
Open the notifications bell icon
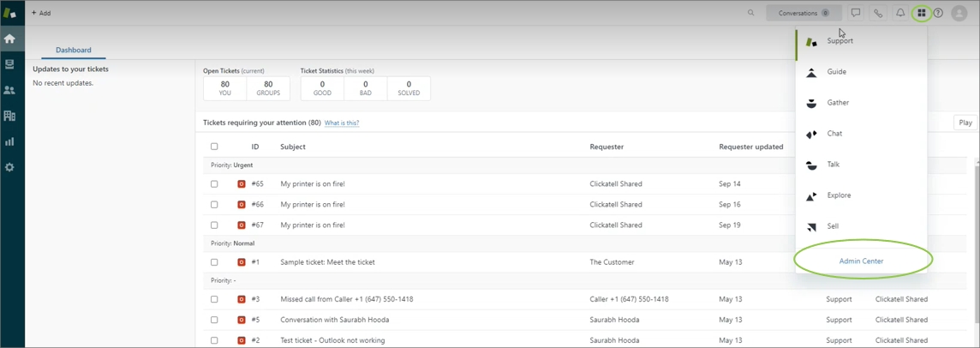(900, 13)
